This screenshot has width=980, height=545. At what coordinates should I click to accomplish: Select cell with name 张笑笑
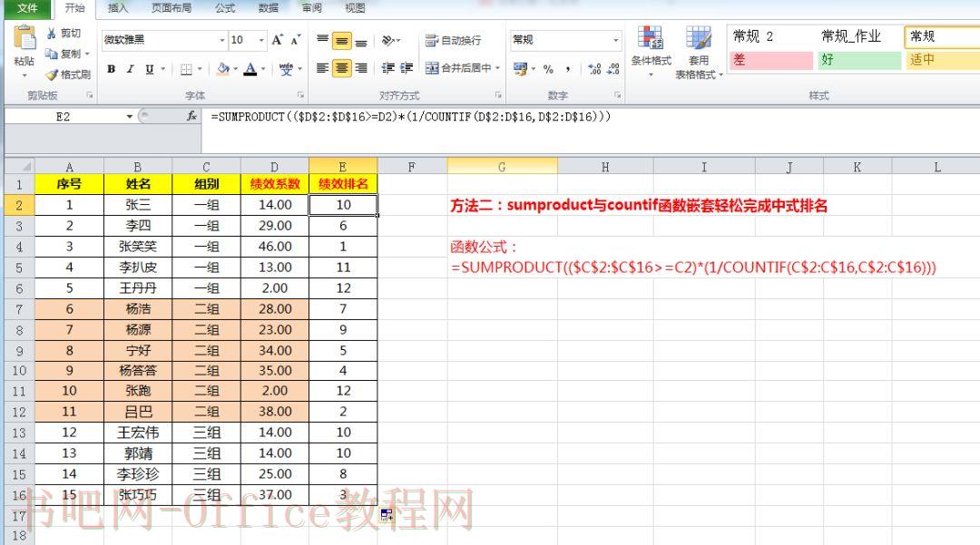pos(138,247)
